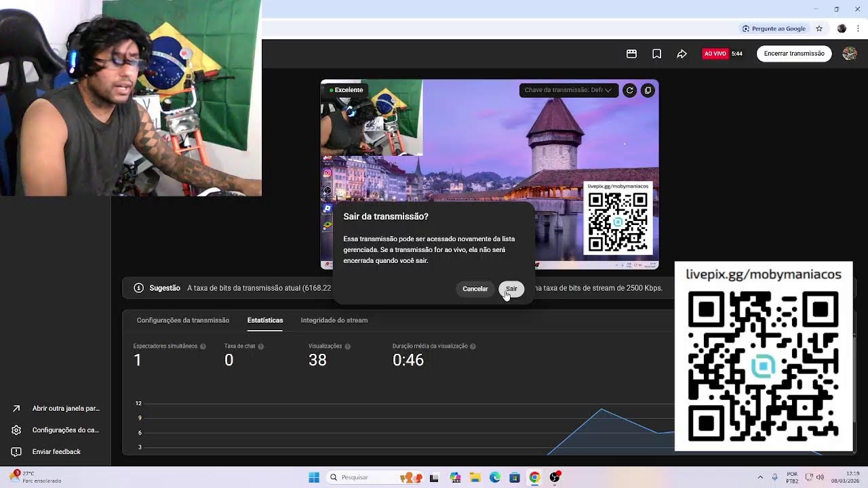Open the Windows Start menu
Viewport: 868px width, 488px height.
pos(314,477)
